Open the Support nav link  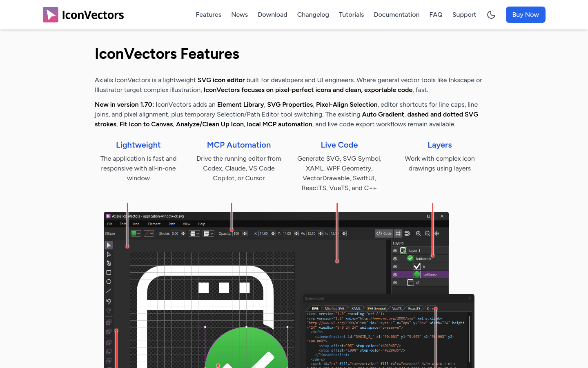[464, 15]
